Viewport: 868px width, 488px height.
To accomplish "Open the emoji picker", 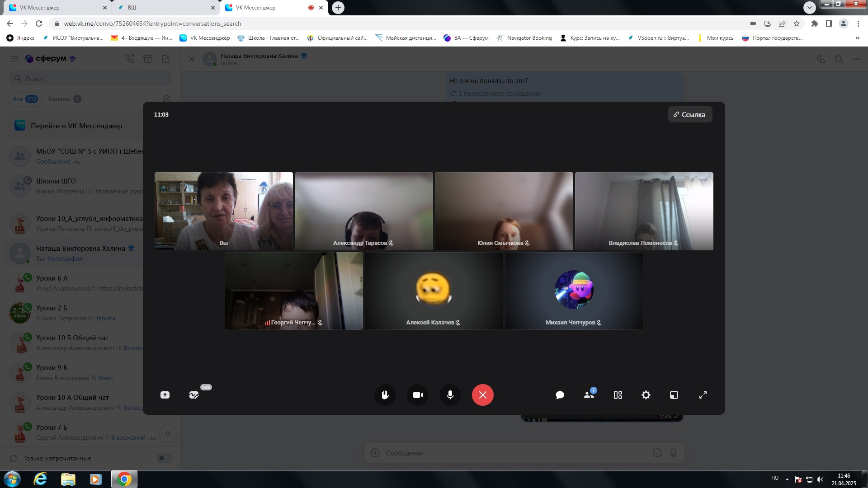I will click(x=657, y=453).
